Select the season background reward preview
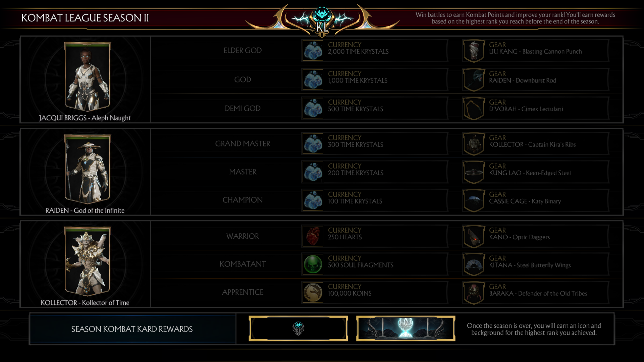The width and height of the screenshot is (644, 362). (406, 328)
